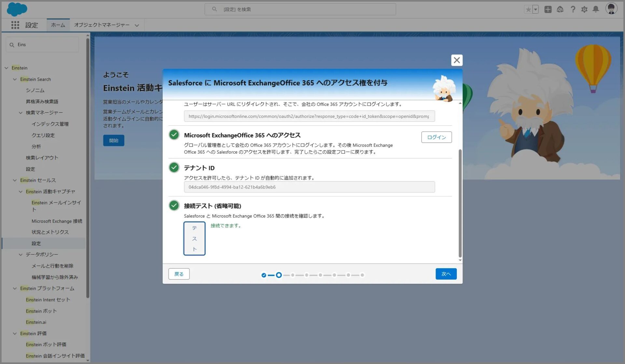Select the last progress indicator dot
Viewport: 625px width, 364px height.
(x=362, y=275)
